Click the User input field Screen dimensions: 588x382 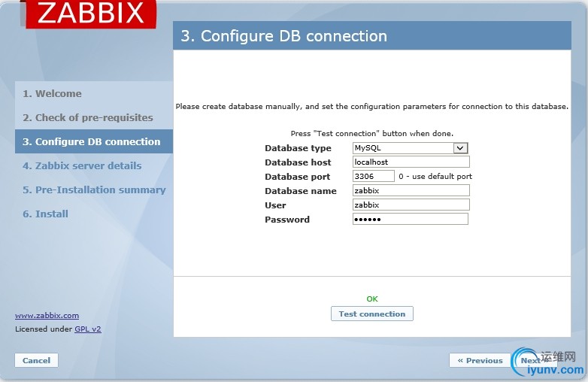coord(411,205)
